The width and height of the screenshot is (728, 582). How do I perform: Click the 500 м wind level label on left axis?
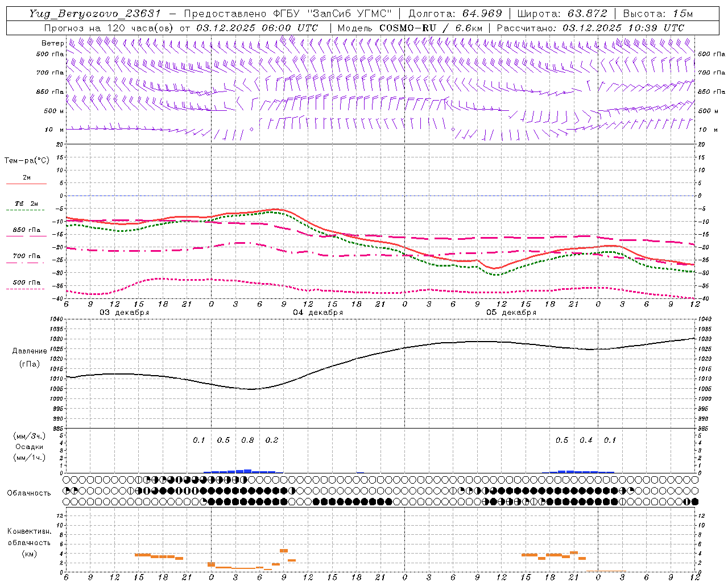click(53, 111)
